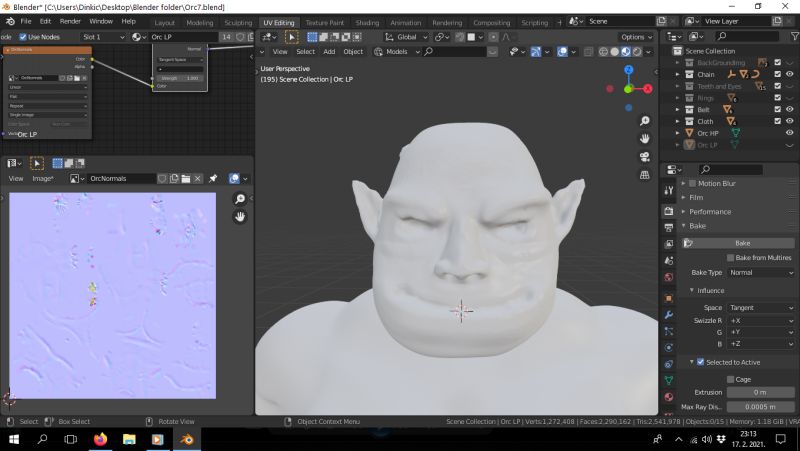Expand the Orc HP tree item
This screenshot has height=451, width=800.
[678, 133]
